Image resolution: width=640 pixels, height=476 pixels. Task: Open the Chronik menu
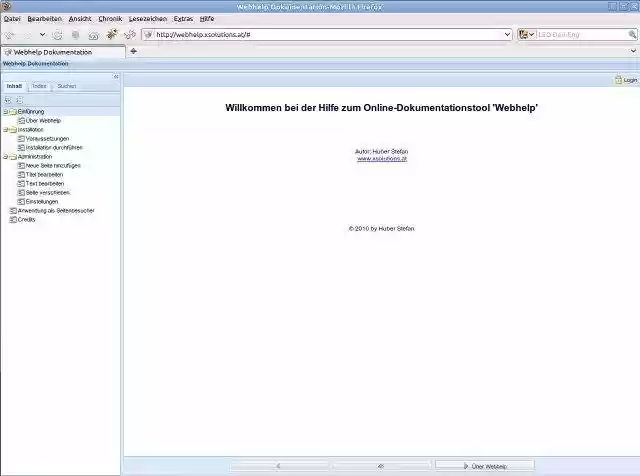[x=110, y=19]
